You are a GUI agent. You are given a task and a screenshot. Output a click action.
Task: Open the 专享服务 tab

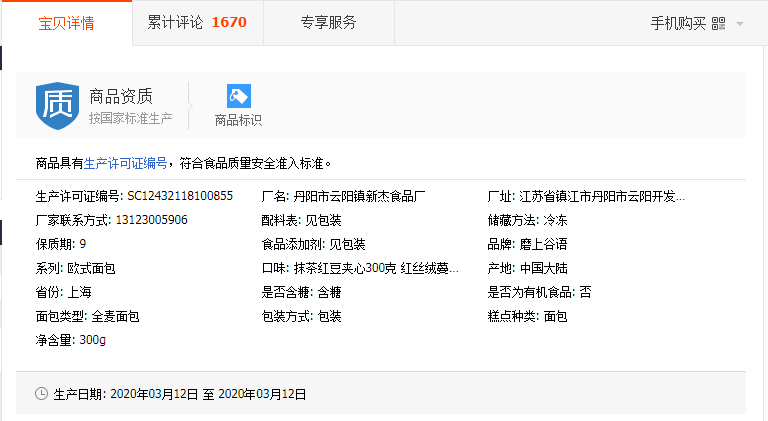(329, 23)
